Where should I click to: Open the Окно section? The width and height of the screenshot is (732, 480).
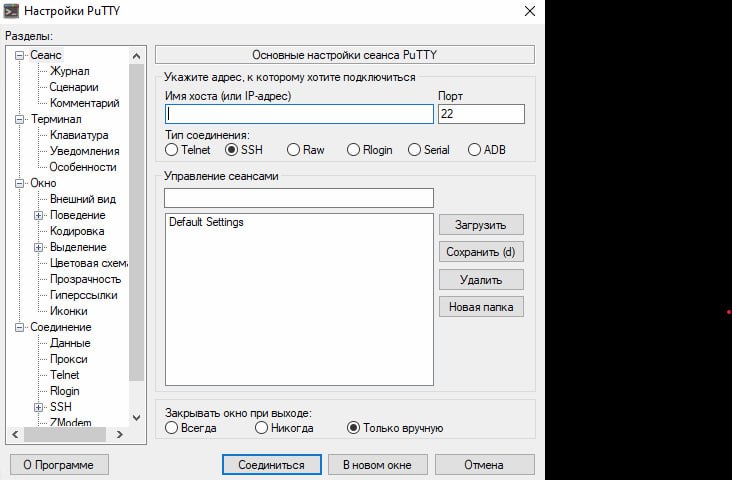(43, 183)
